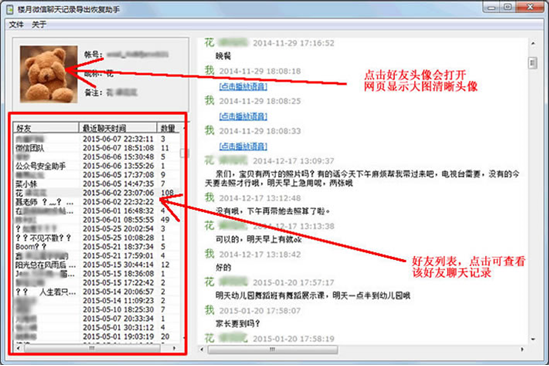
Task: Select friend 微信团队 in the list
Action: (x=97, y=148)
